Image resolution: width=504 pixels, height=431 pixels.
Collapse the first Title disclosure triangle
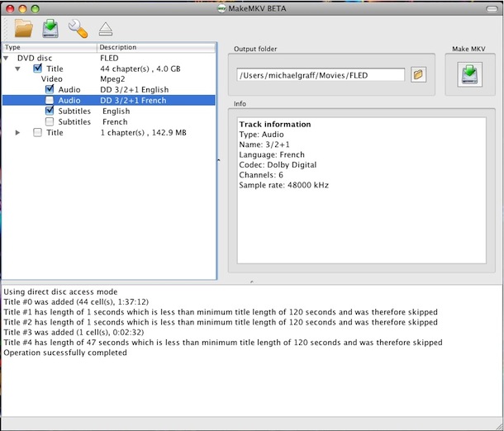tap(18, 69)
